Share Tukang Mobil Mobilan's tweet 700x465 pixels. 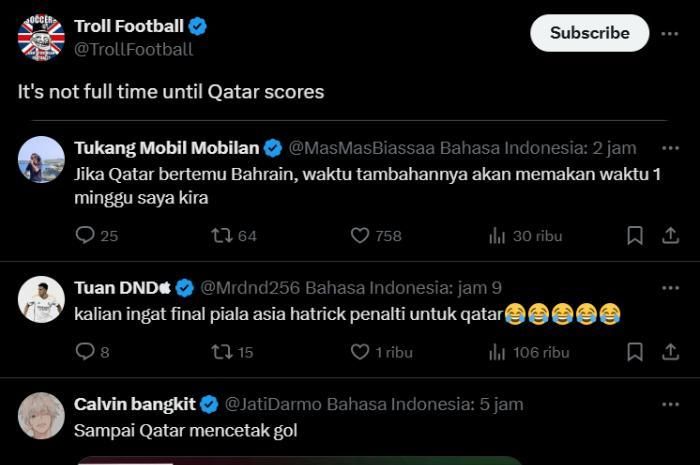point(670,236)
